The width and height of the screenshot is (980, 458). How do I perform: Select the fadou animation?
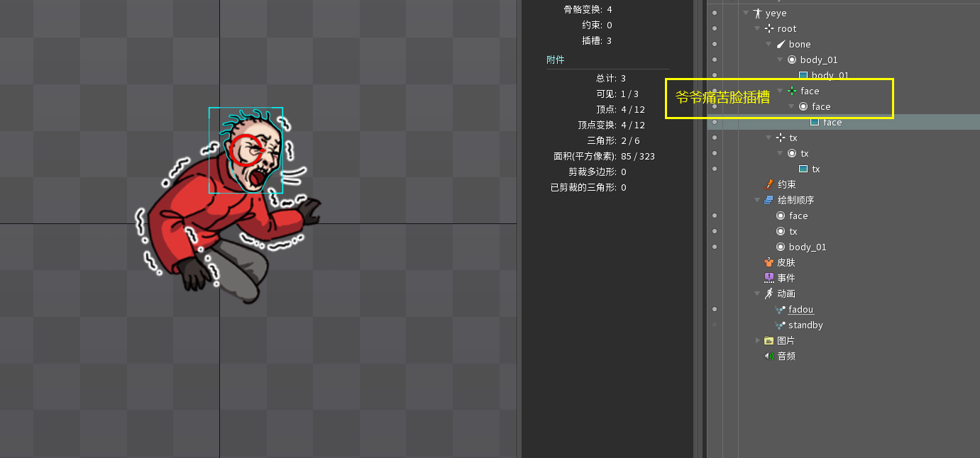tap(800, 309)
